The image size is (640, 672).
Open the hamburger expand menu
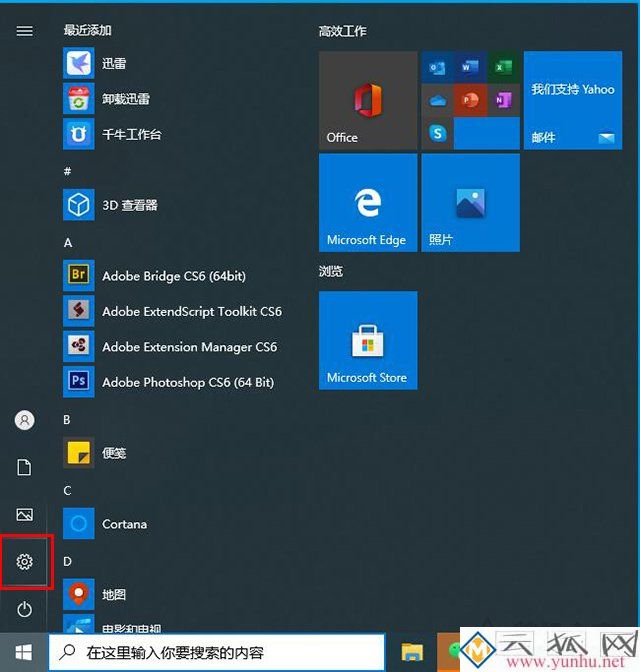pos(24,31)
